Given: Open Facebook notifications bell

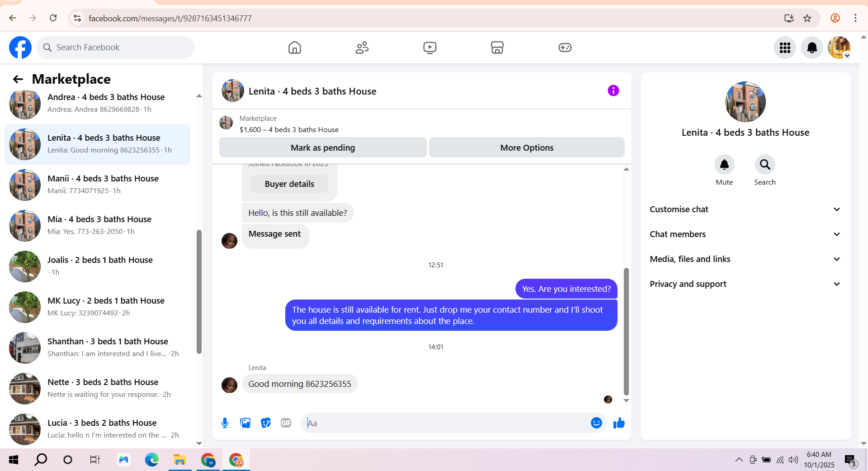Looking at the screenshot, I should [812, 48].
